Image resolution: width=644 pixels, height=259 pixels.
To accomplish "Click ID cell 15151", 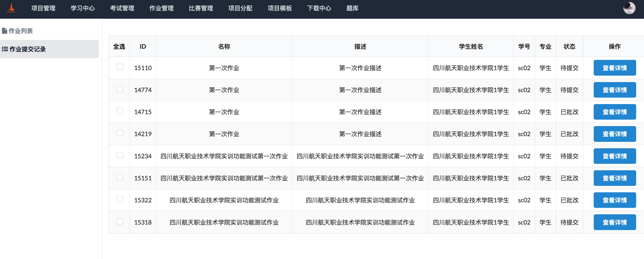I will 143,178.
